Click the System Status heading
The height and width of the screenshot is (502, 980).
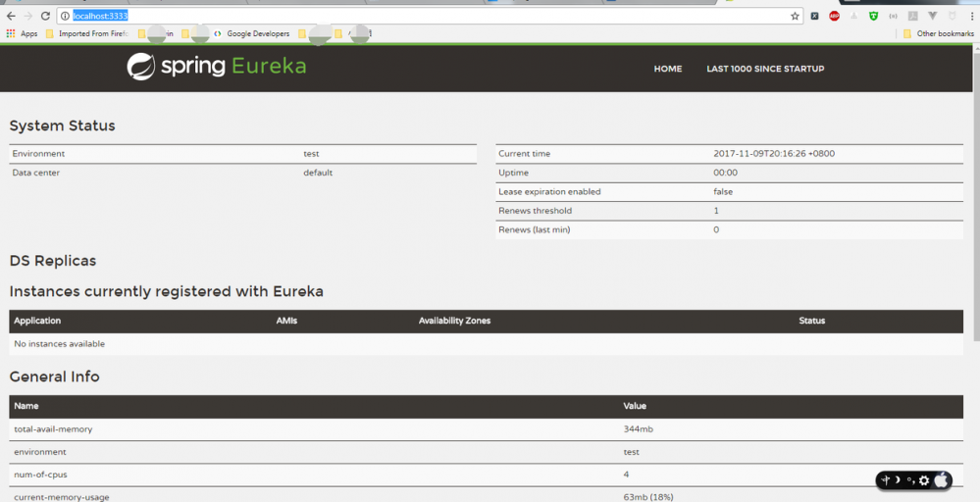(63, 125)
